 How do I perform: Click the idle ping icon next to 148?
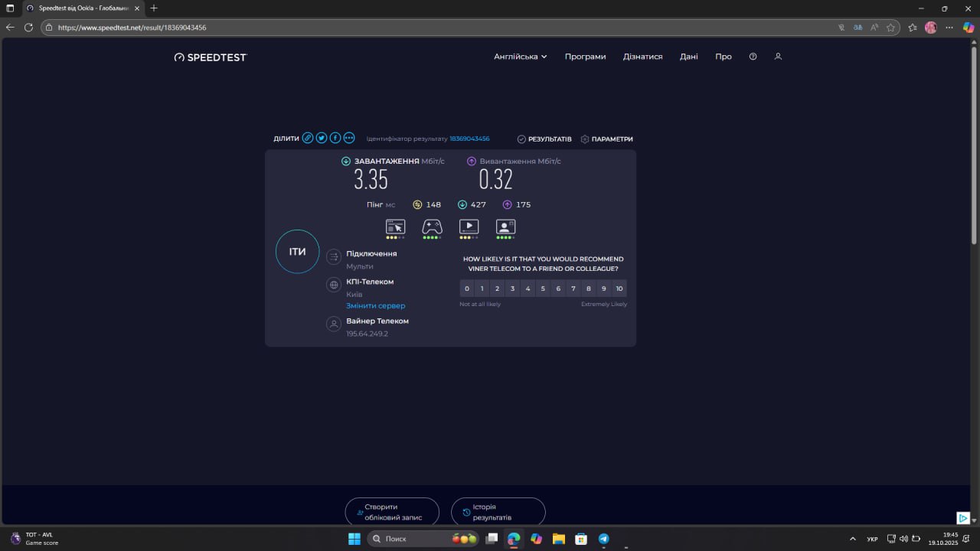tap(417, 204)
